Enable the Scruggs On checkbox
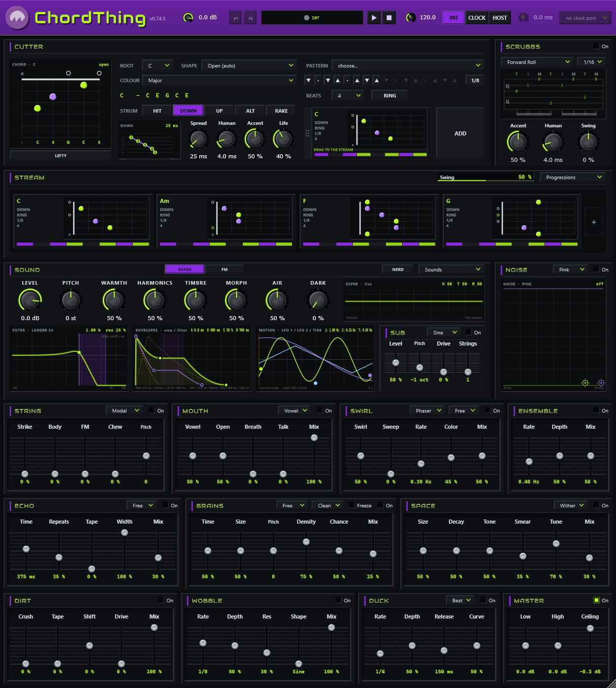 pyautogui.click(x=596, y=46)
